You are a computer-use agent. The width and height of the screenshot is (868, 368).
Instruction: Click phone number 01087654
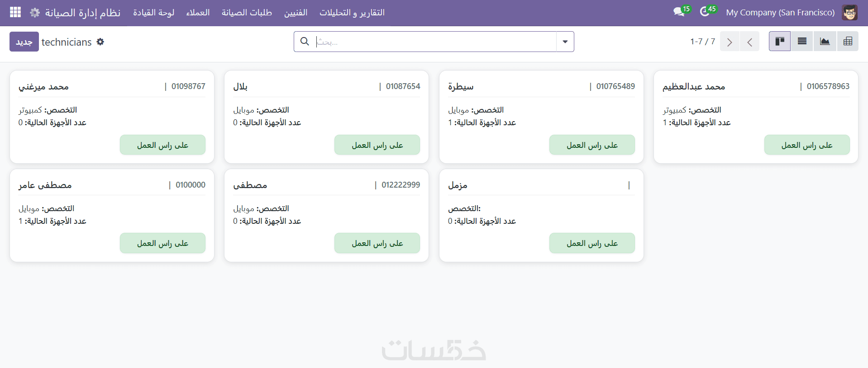point(403,86)
